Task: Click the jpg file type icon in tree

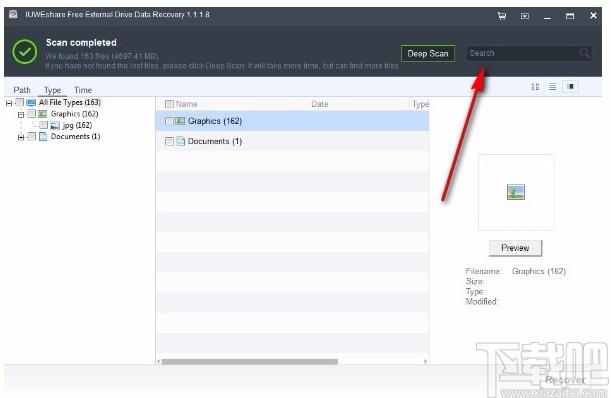Action: click(x=55, y=126)
